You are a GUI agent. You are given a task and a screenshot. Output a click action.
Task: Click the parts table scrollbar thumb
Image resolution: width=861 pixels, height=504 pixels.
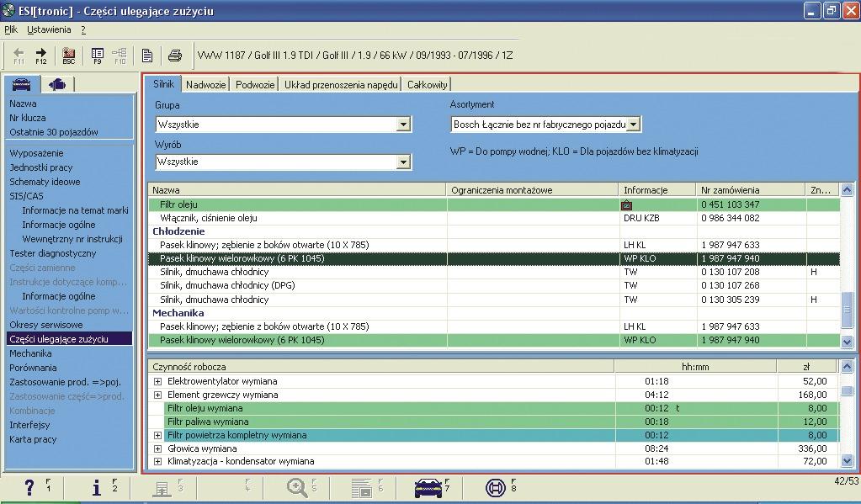pyautogui.click(x=848, y=310)
